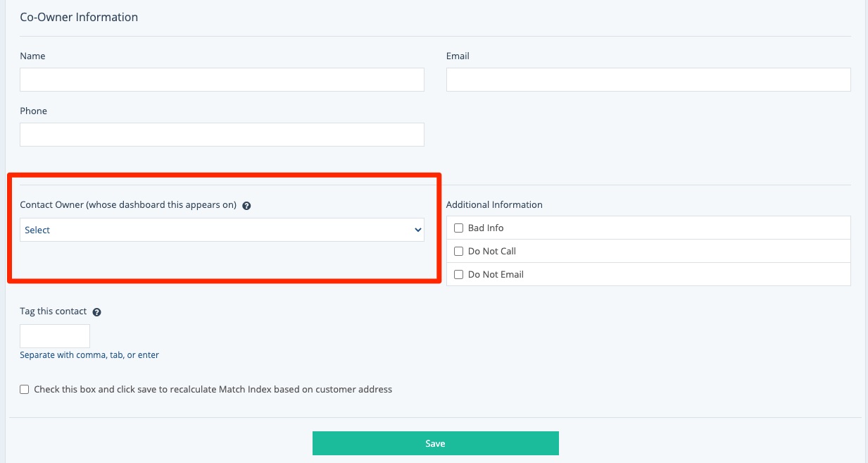The height and width of the screenshot is (463, 868).
Task: Check the Do Not Email box
Action: point(458,275)
